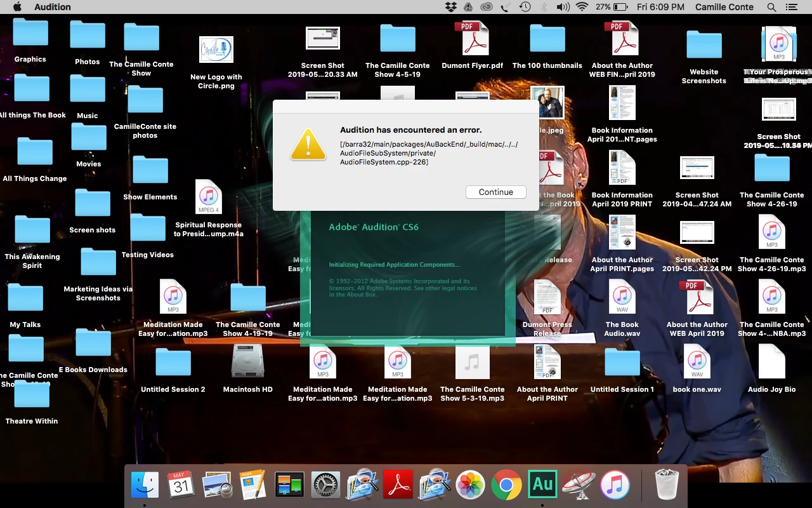Open the Dropbox menu bar icon
Viewport: 812px width, 508px height.
(x=450, y=7)
